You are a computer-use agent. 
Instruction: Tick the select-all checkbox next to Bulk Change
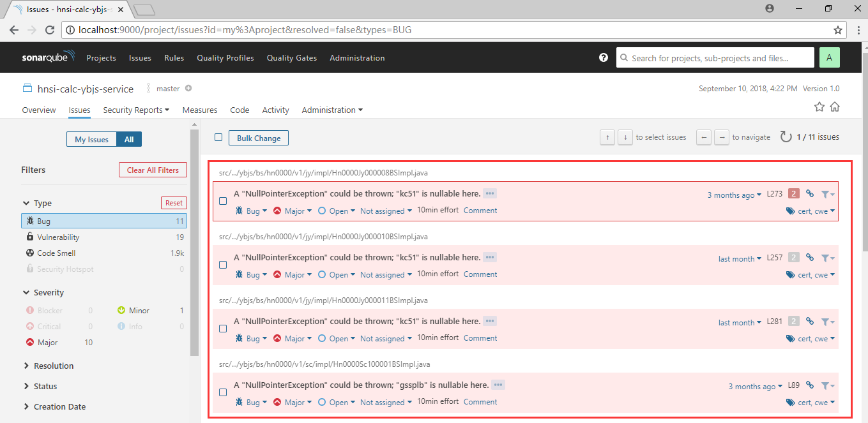coord(218,137)
